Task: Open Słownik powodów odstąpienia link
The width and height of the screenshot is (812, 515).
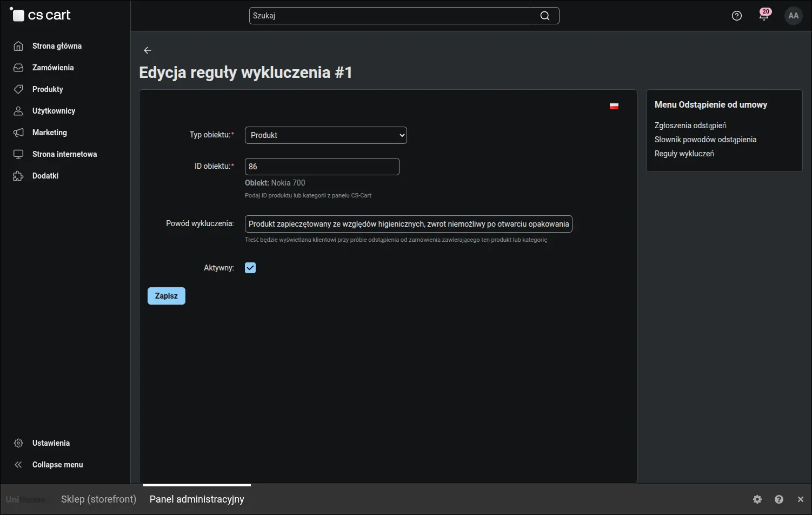Action: click(705, 140)
